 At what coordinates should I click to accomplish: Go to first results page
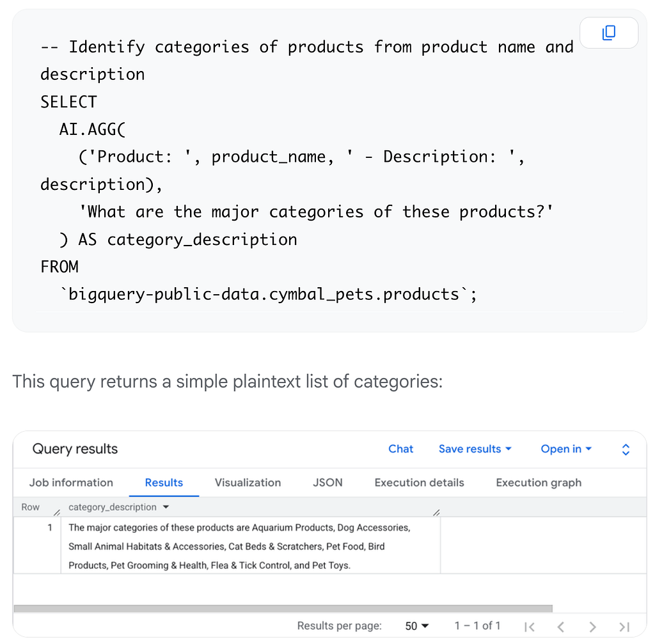[x=529, y=627]
